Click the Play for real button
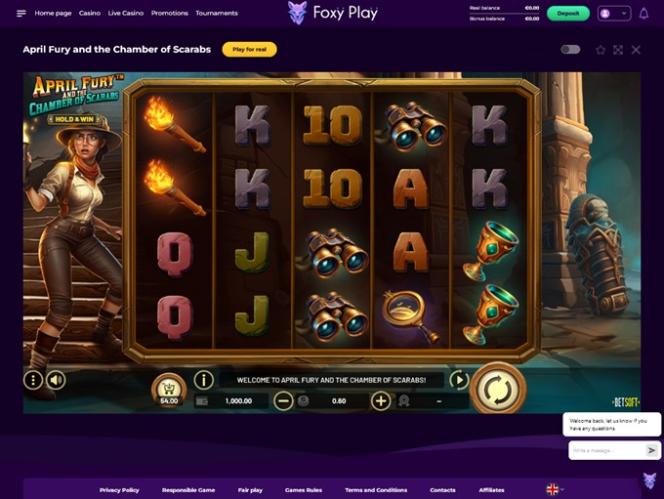Screen dimensions: 664x499 (249, 50)
